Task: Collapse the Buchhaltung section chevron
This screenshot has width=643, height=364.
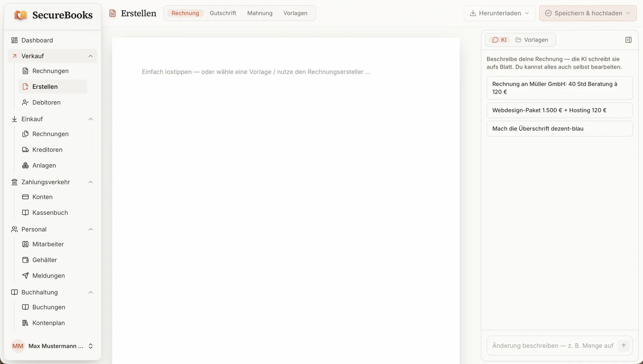Action: point(91,292)
